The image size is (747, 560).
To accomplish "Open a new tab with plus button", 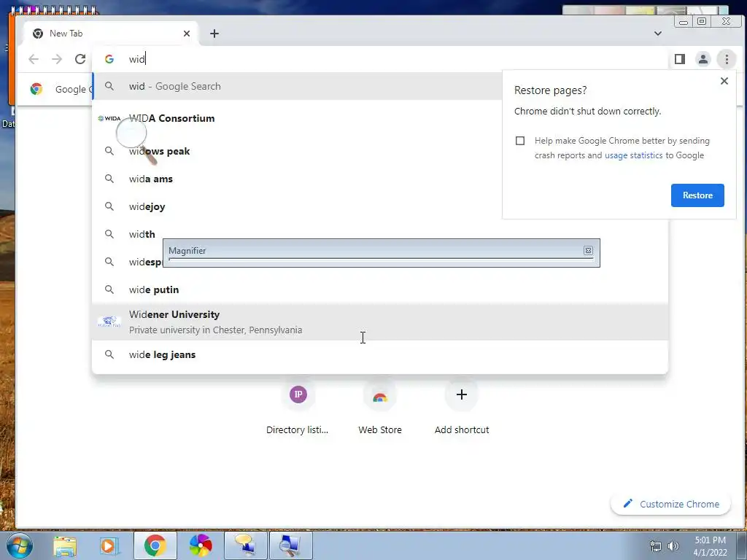I will 214,34.
